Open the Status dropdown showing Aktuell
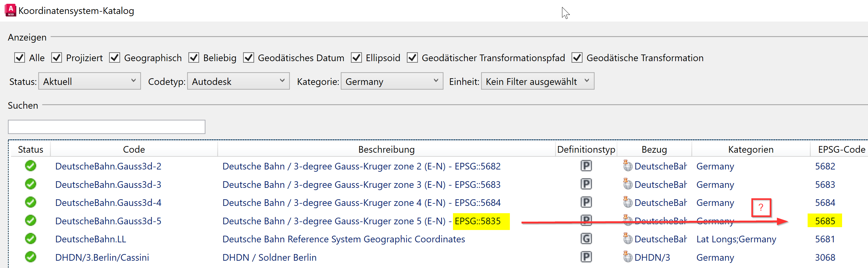Screen dimensions: 868x268 point(89,81)
